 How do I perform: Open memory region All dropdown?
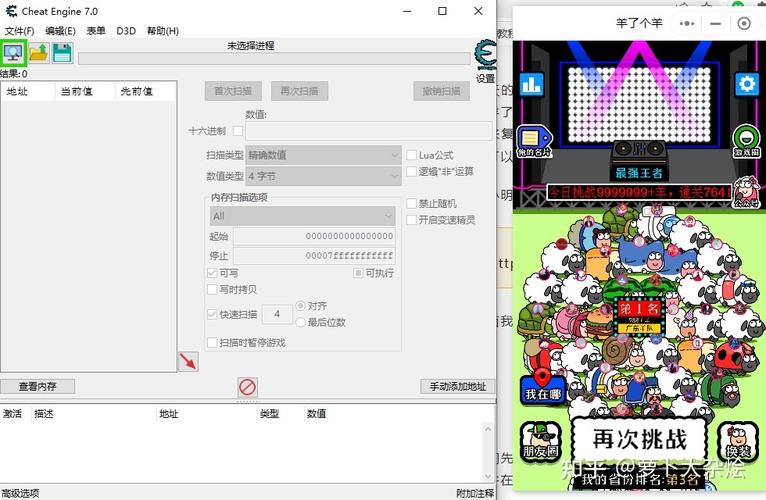pos(302,216)
